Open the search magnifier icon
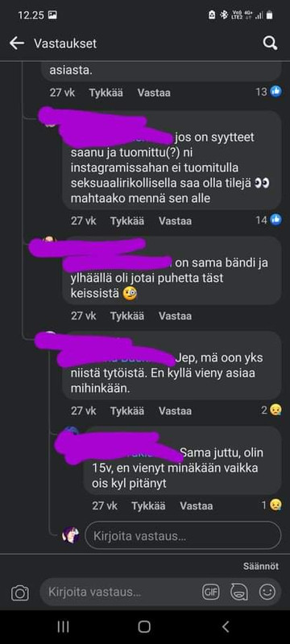This screenshot has width=290, height=644. [x=270, y=43]
